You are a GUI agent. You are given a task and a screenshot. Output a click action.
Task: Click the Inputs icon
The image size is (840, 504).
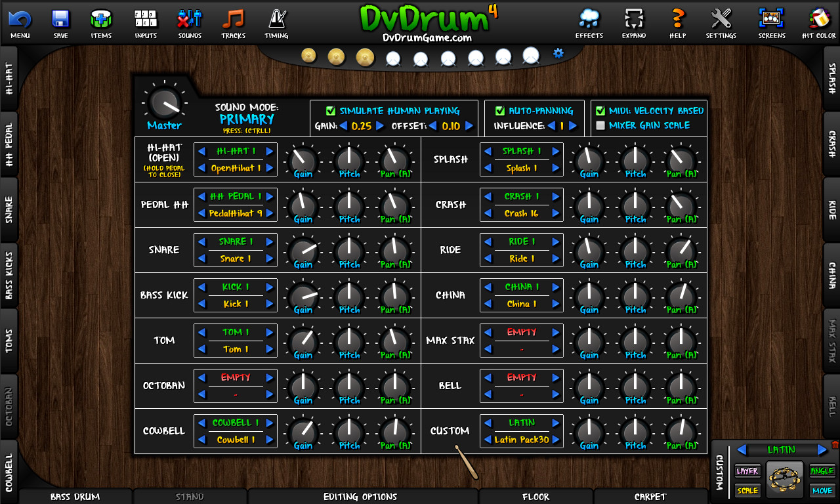click(145, 18)
